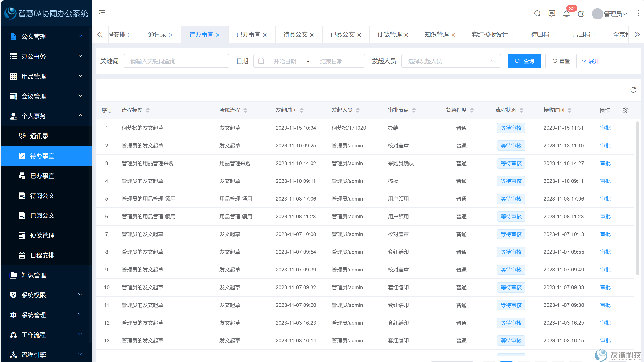This screenshot has width=644, height=362.
Task: Expand more filters with 展开
Action: (x=590, y=61)
